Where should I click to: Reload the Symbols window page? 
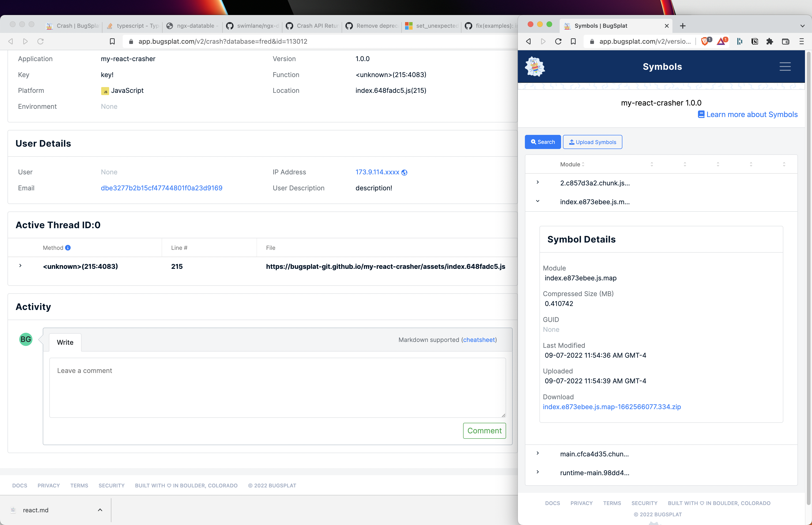(x=558, y=42)
